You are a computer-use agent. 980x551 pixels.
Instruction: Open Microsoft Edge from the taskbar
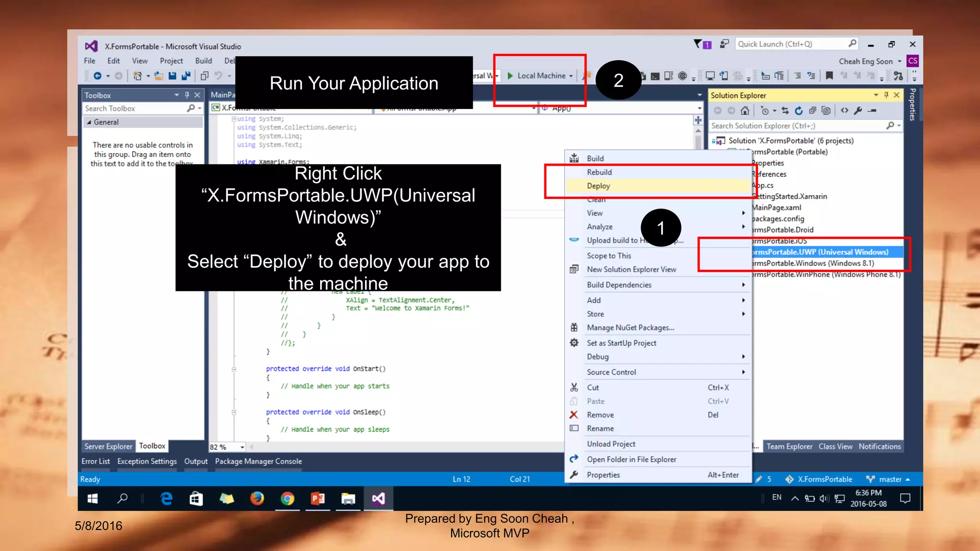tap(166, 499)
